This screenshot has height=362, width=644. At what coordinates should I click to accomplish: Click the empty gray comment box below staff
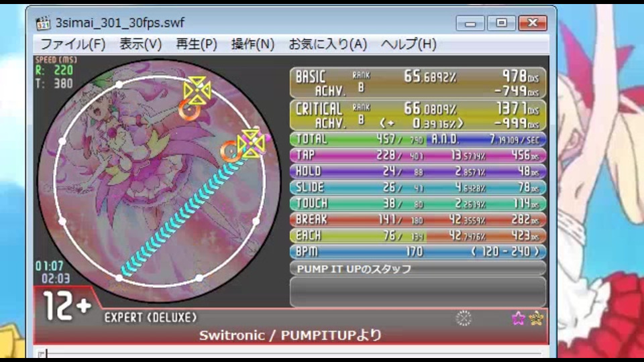tap(418, 292)
